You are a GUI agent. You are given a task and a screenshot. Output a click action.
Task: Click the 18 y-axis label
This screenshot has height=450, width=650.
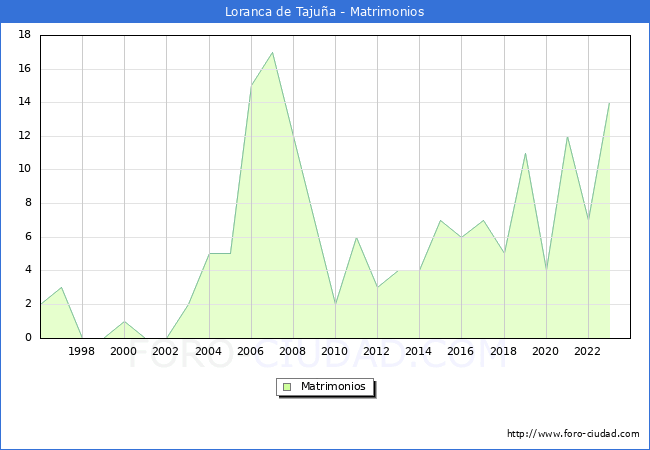[x=25, y=34]
